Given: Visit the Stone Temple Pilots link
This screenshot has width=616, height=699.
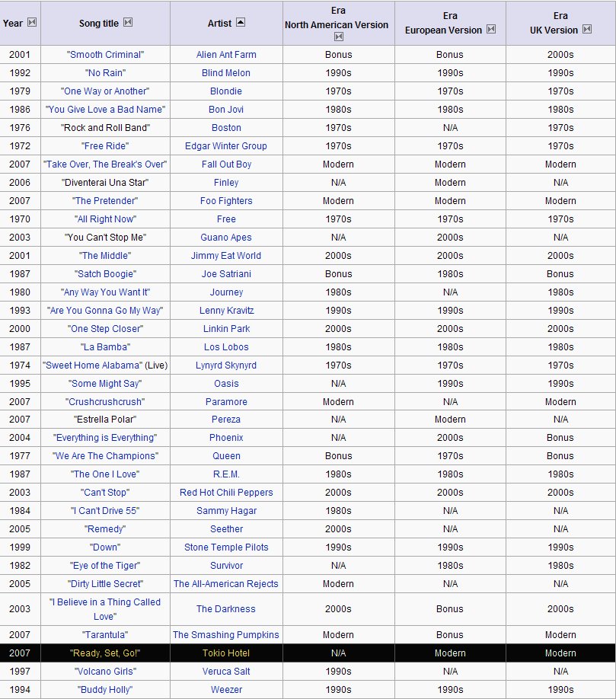Looking at the screenshot, I should [x=226, y=547].
